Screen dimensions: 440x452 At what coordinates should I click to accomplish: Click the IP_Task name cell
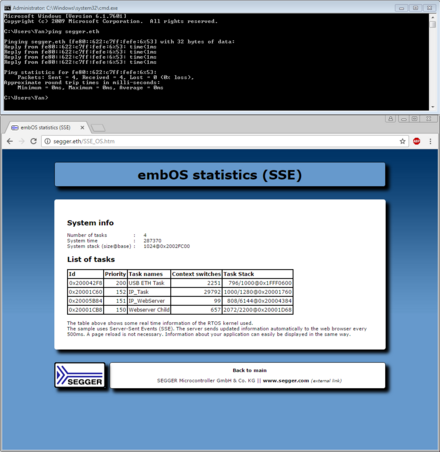149,292
